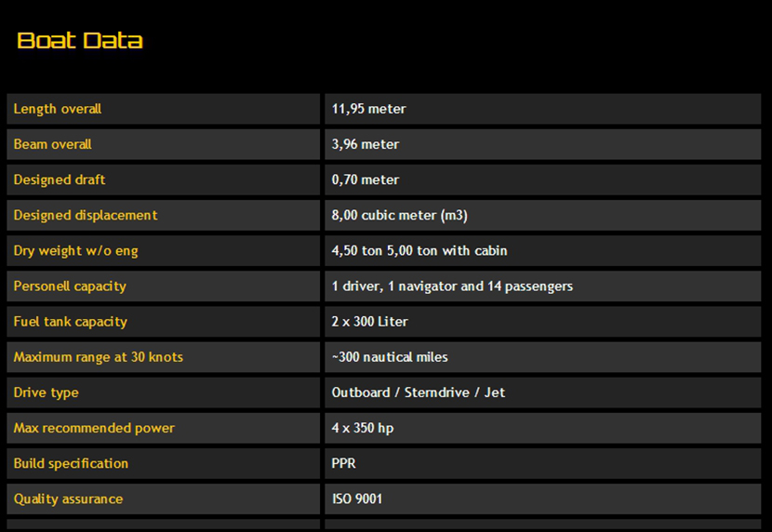Click the Boat Data heading
The height and width of the screenshot is (532, 772).
coord(80,41)
